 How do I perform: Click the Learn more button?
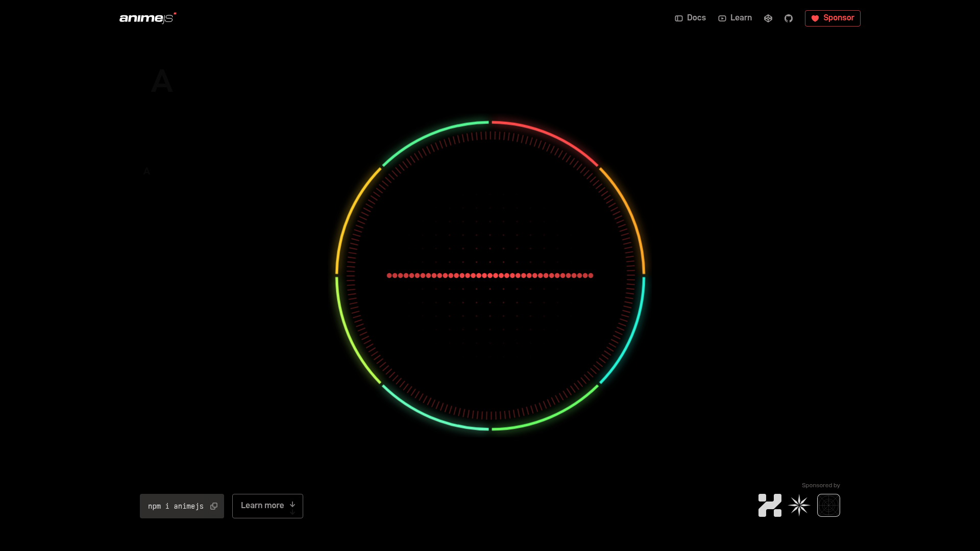tap(267, 506)
